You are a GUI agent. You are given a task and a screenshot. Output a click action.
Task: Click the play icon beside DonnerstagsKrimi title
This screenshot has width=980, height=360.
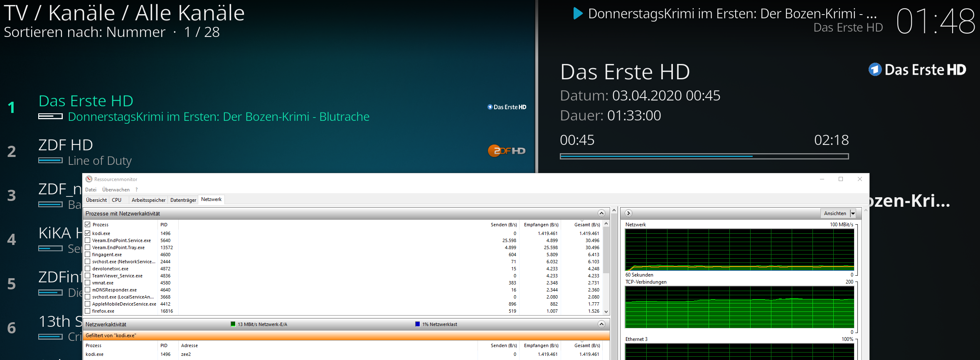(x=577, y=14)
